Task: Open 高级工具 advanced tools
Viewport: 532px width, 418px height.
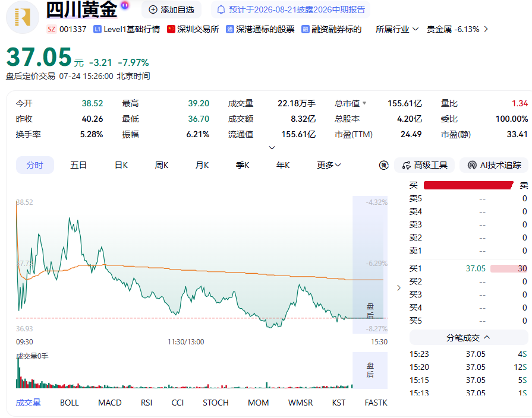Action: tap(424, 165)
